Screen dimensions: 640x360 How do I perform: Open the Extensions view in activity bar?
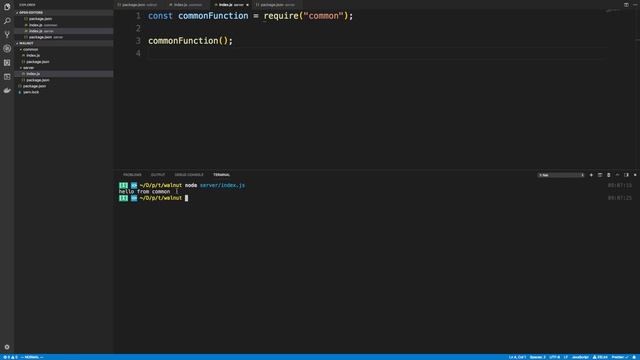(x=7, y=62)
